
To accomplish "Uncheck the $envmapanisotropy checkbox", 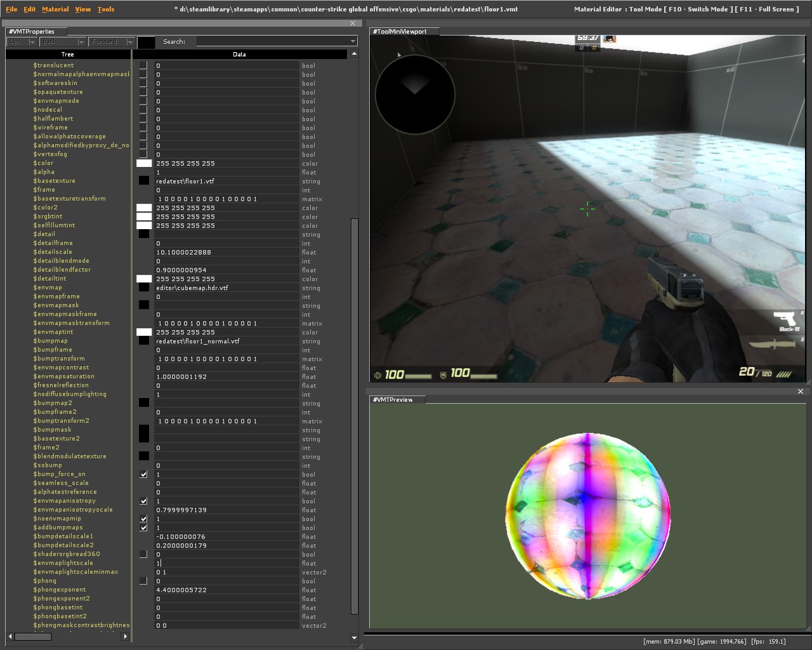I will coord(143,501).
